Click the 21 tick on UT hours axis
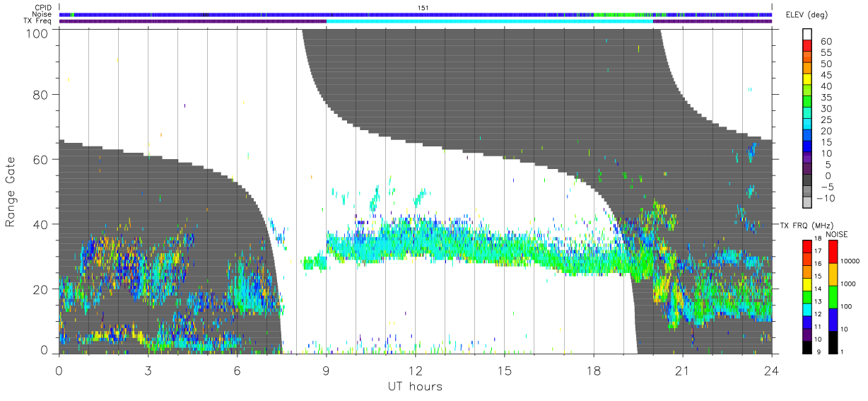The image size is (868, 401). (683, 370)
